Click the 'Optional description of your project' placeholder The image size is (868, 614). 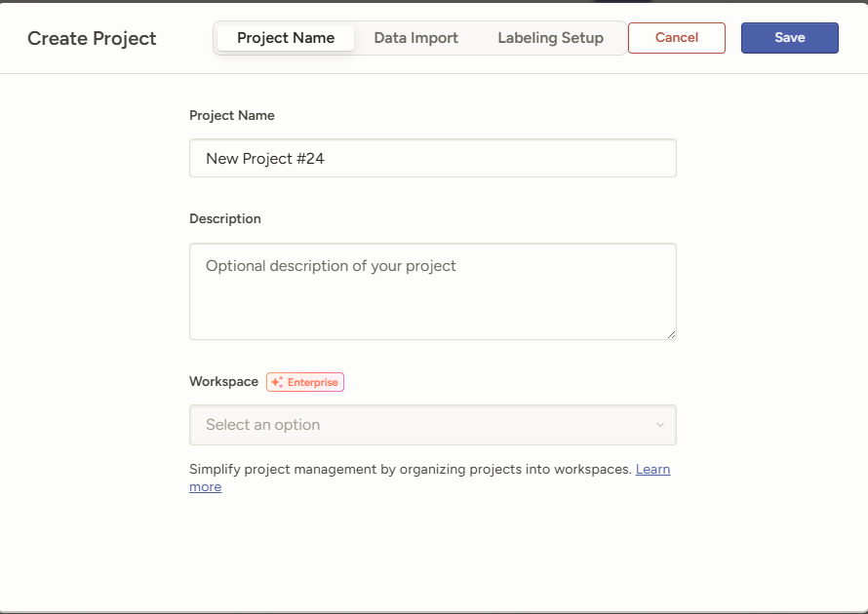331,265
